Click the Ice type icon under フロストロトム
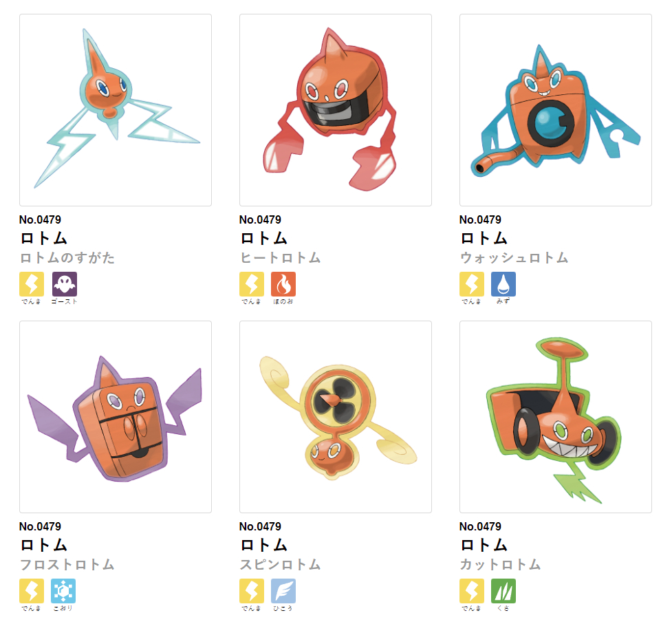The height and width of the screenshot is (624, 672). click(63, 590)
